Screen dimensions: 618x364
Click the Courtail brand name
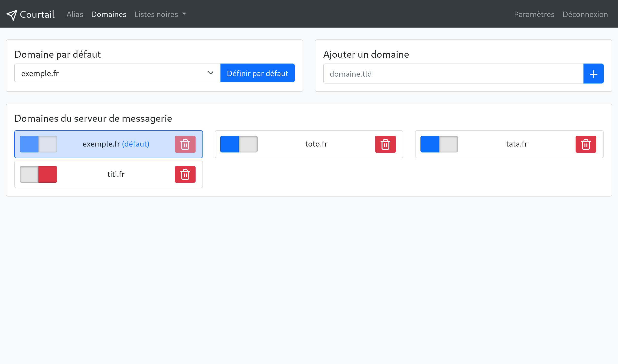click(x=37, y=15)
